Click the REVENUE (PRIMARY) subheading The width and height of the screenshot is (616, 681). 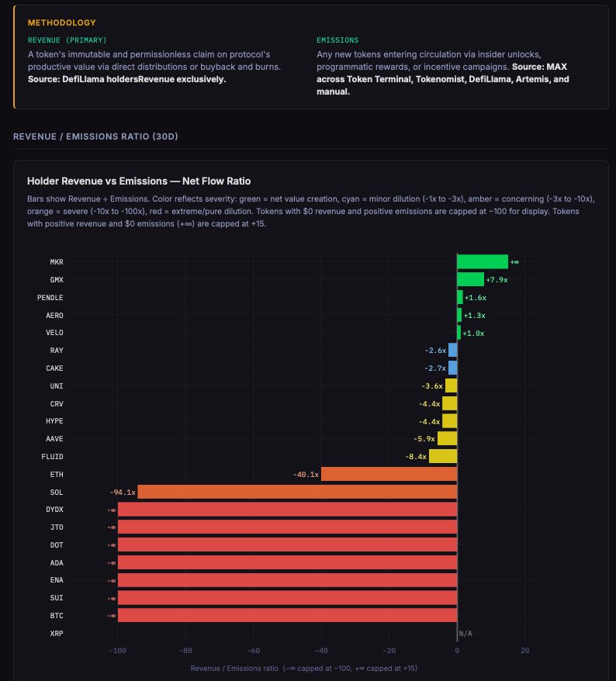tap(67, 40)
